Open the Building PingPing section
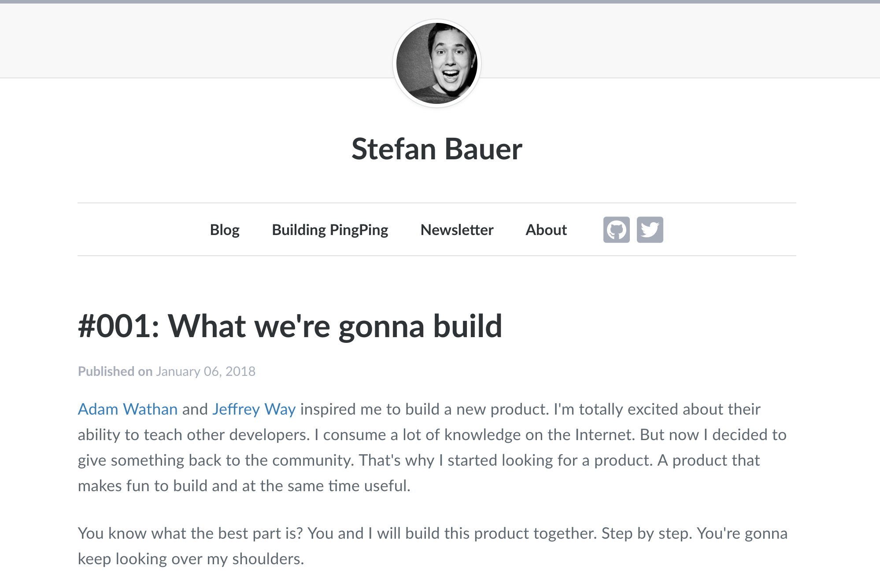The height and width of the screenshot is (588, 880). (x=330, y=230)
